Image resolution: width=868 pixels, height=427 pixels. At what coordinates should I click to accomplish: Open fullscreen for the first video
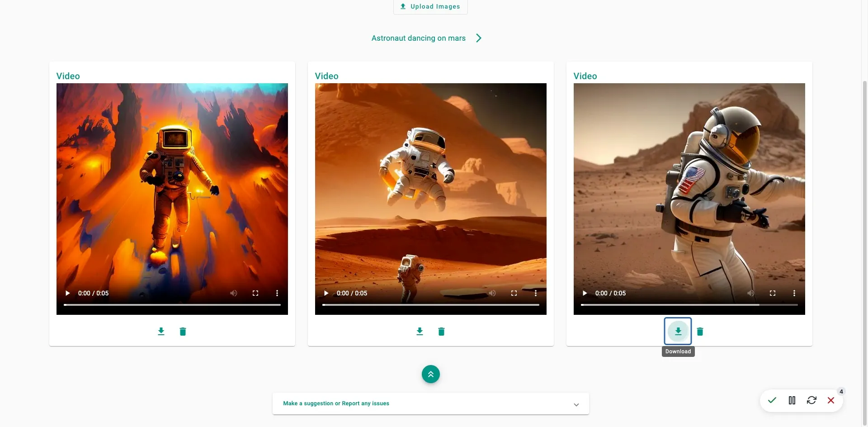point(255,293)
